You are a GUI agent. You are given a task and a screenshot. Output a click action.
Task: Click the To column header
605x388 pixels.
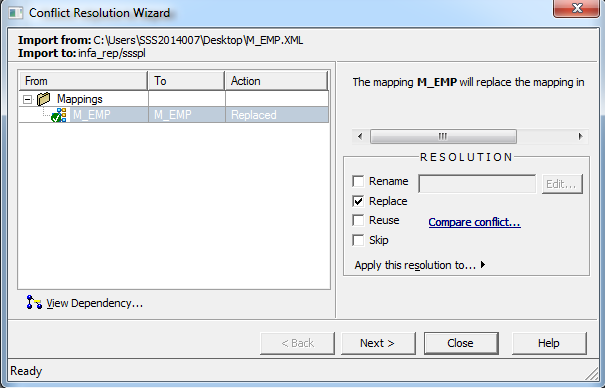tap(187, 81)
